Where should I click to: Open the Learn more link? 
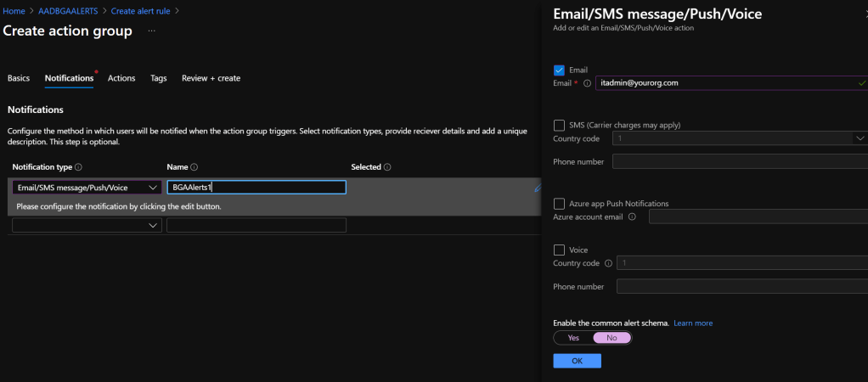pos(693,323)
